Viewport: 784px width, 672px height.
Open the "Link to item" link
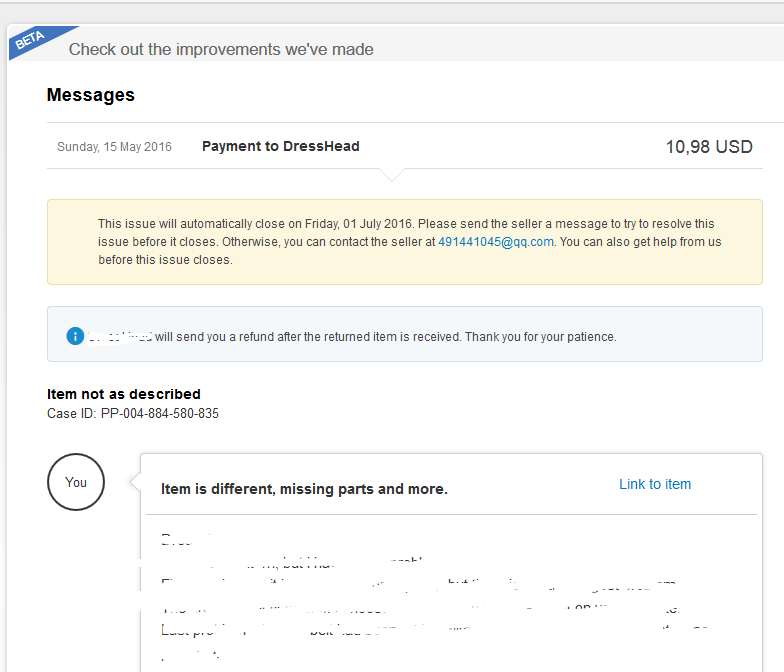(x=655, y=484)
